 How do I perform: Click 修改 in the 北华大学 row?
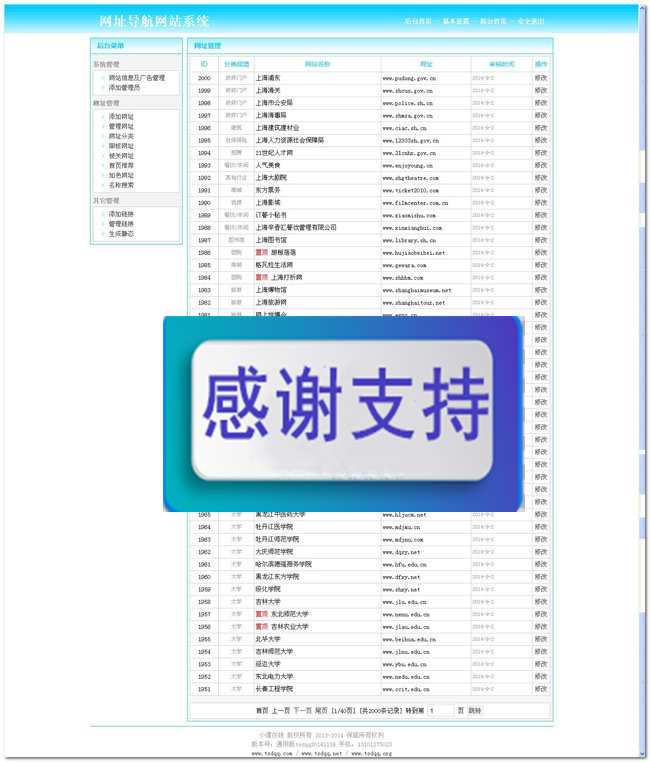[541, 639]
